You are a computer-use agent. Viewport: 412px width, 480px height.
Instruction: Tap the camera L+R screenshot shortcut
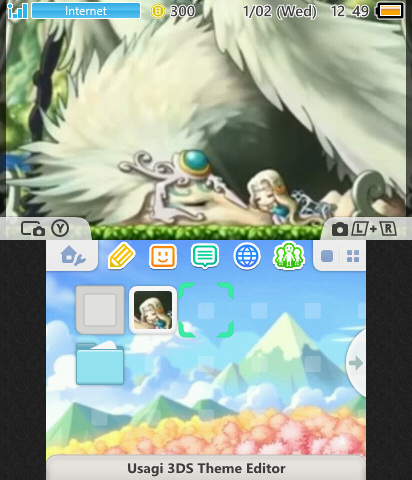(x=364, y=229)
